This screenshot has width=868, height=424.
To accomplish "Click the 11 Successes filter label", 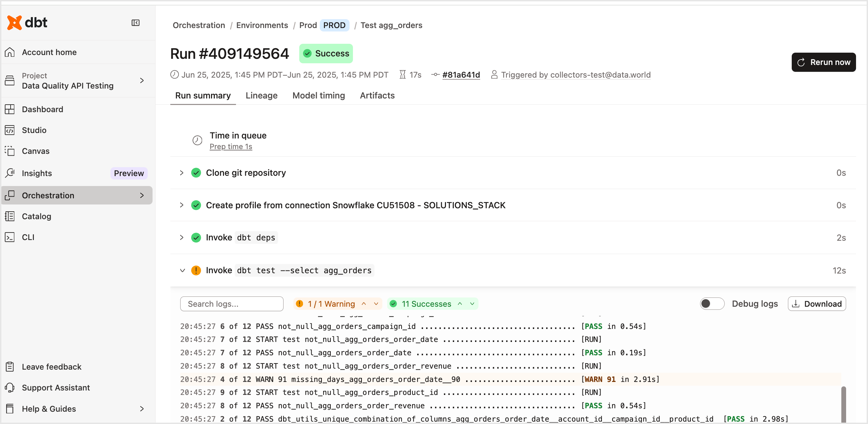I will pyautogui.click(x=426, y=304).
